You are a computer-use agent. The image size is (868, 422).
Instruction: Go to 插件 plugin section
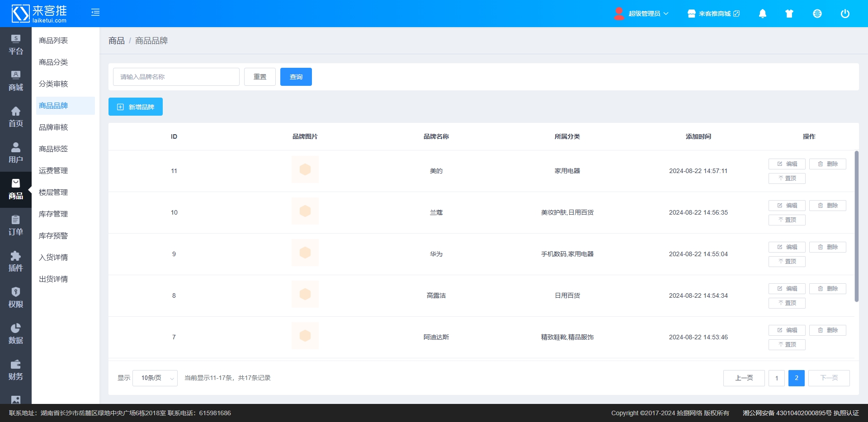point(16,262)
